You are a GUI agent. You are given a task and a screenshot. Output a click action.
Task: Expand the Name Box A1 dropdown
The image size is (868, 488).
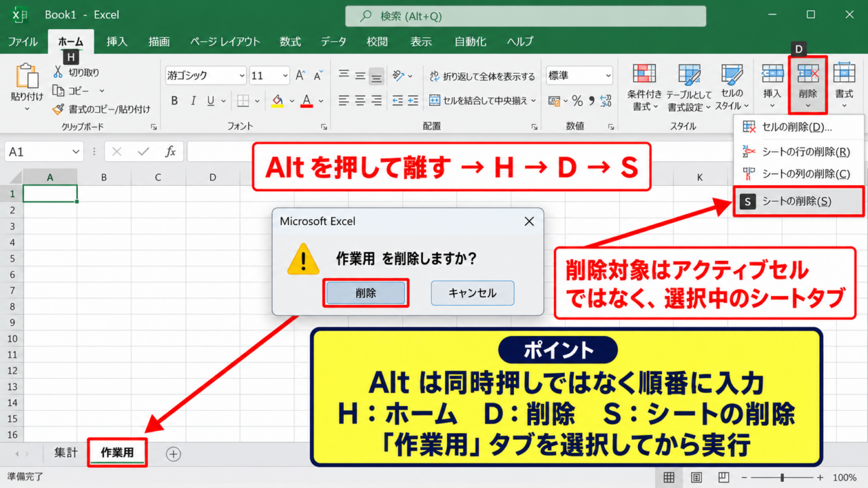76,152
